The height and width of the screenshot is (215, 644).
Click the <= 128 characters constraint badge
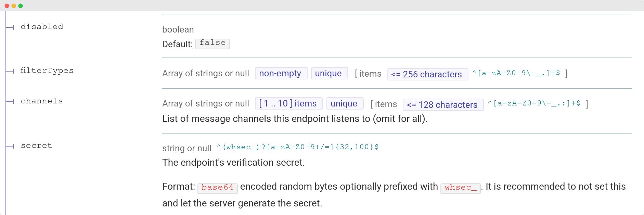(442, 105)
